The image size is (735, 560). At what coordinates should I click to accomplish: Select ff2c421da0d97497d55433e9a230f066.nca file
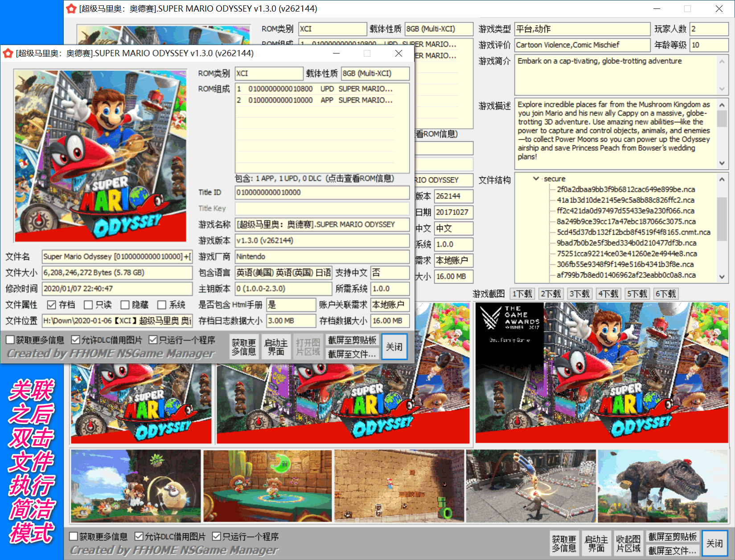[x=625, y=211]
